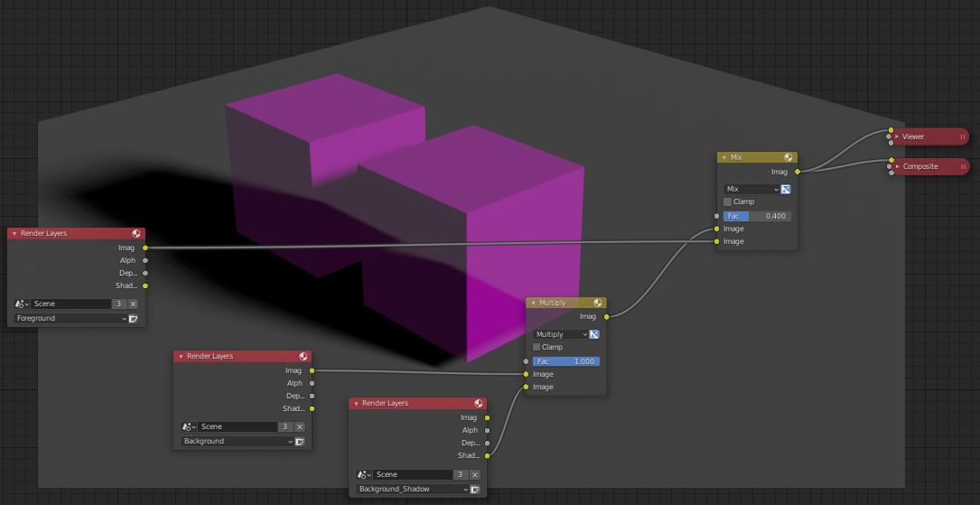Unlink scene with X on Background_Shadow node

point(475,474)
